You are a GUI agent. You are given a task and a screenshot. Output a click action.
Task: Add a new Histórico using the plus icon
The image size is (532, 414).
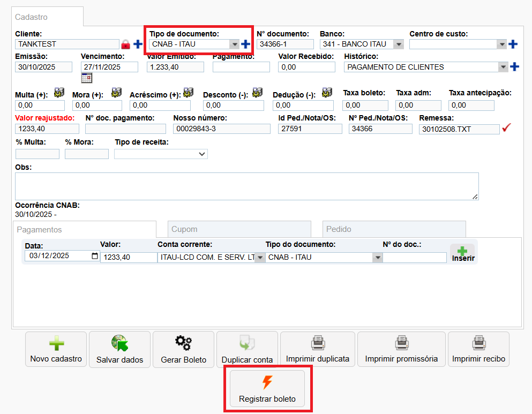tap(513, 66)
